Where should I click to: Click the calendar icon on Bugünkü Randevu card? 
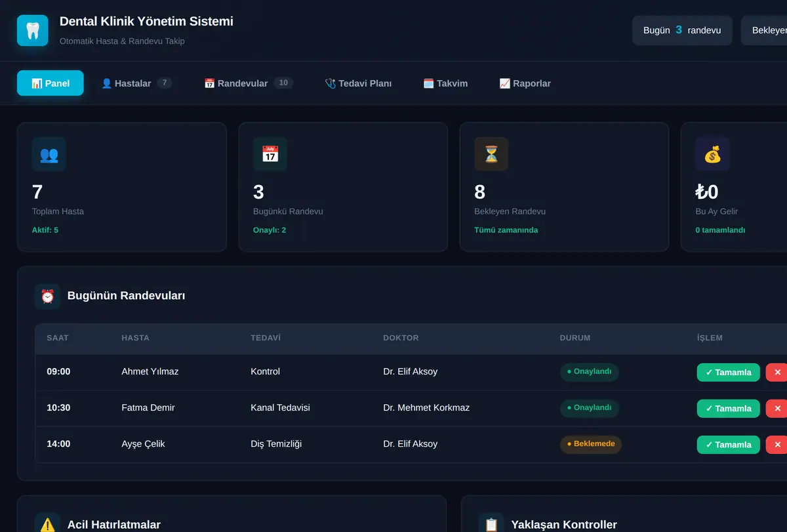coord(270,154)
